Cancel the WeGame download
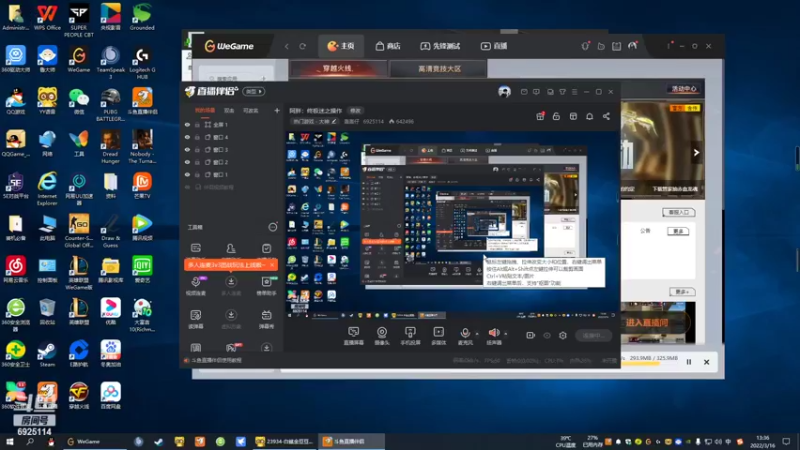The image size is (800, 450). click(707, 362)
